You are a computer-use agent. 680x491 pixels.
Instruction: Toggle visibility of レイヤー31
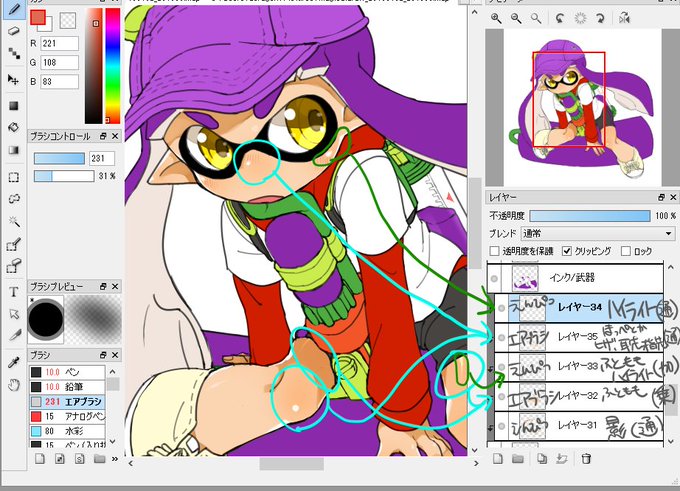[501, 426]
